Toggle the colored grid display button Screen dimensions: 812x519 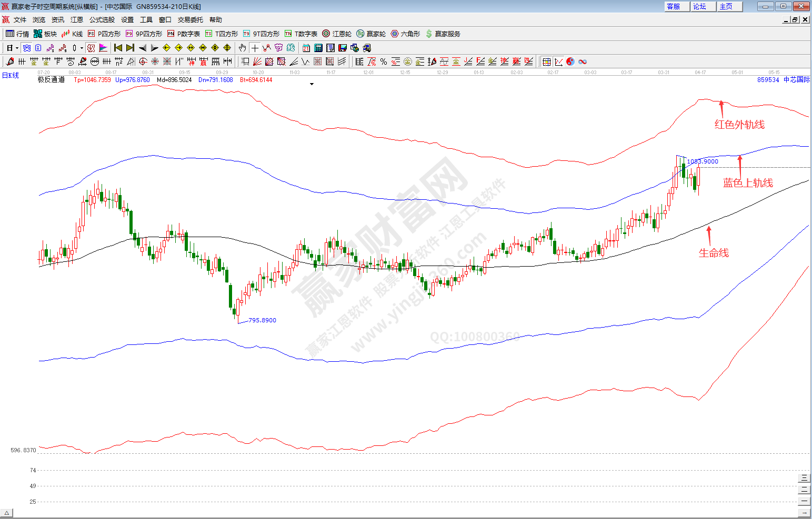547,62
